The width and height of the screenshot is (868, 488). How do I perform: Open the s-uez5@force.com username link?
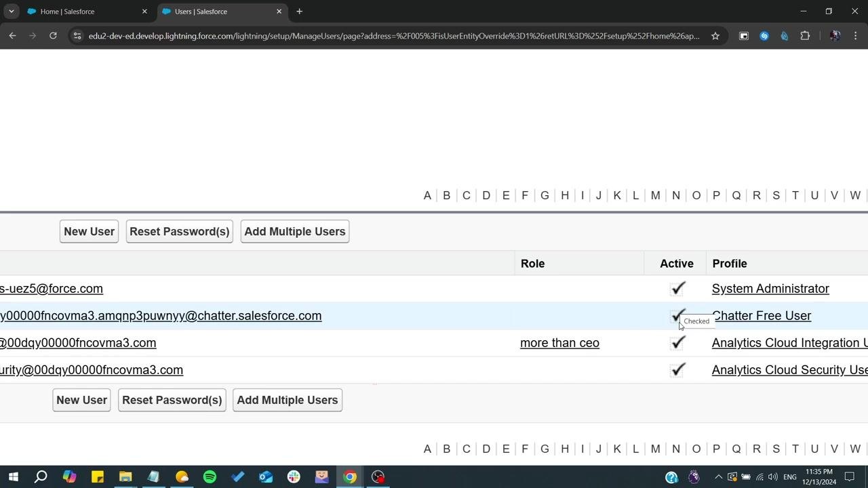pyautogui.click(x=52, y=289)
